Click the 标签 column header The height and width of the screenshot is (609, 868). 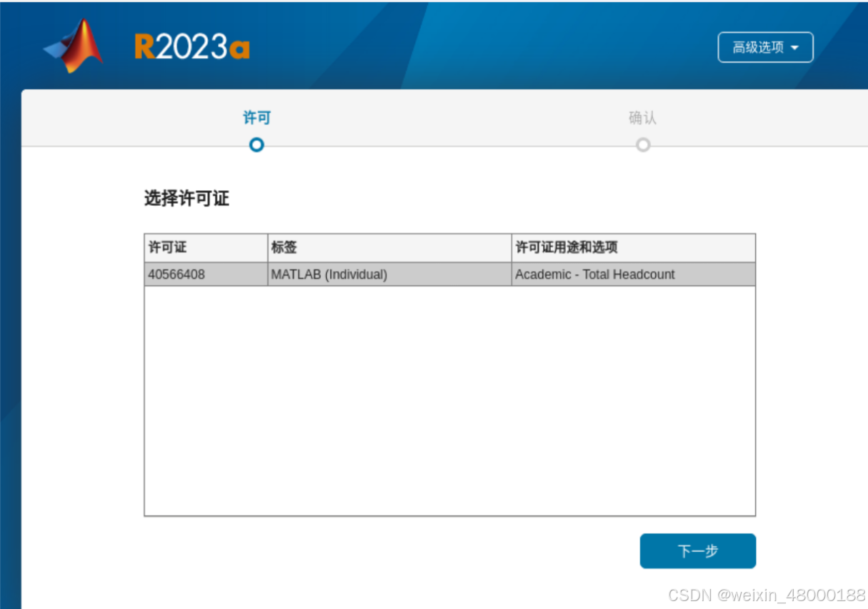(x=389, y=248)
